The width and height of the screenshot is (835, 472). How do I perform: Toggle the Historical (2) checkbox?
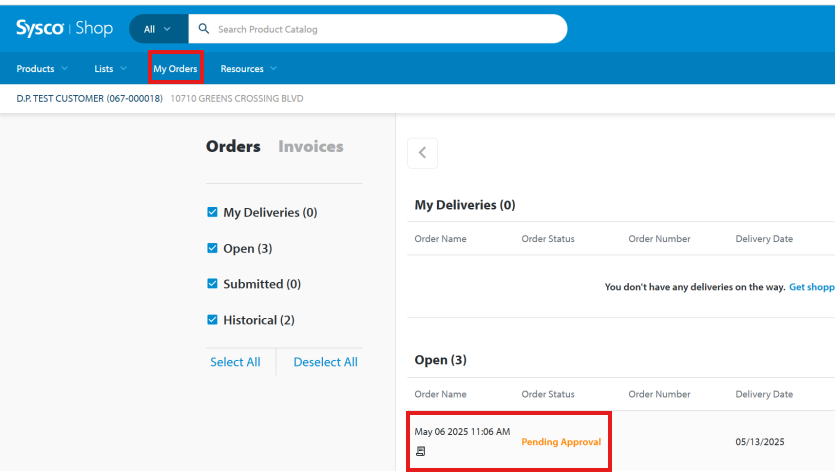212,320
